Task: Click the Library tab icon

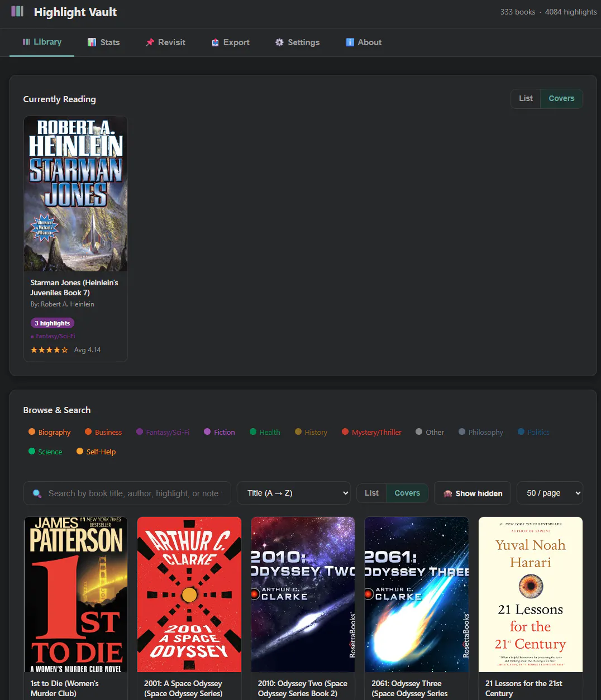Action: (26, 42)
